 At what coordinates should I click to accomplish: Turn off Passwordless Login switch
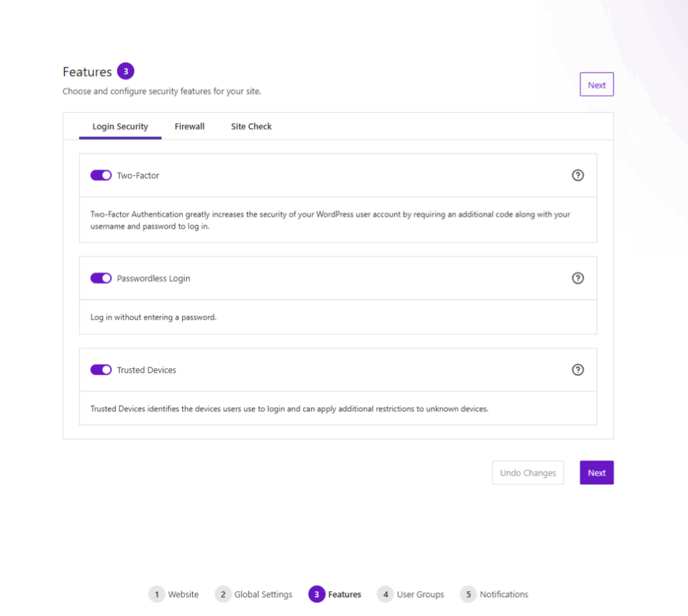[x=101, y=278]
